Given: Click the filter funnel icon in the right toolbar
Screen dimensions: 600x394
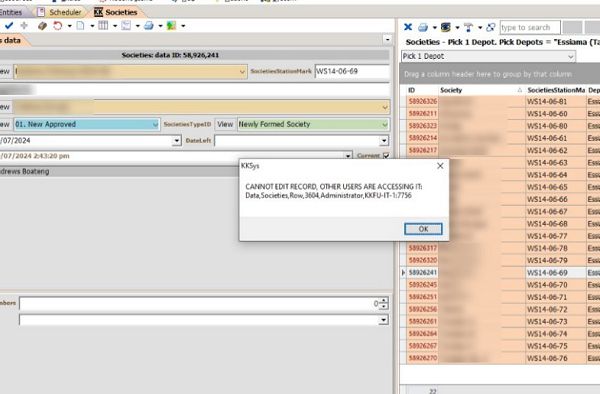Looking at the screenshot, I should tap(468, 27).
